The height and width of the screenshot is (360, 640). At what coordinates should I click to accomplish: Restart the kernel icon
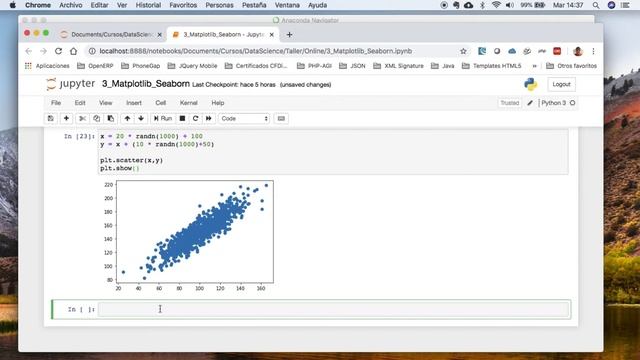[196, 118]
